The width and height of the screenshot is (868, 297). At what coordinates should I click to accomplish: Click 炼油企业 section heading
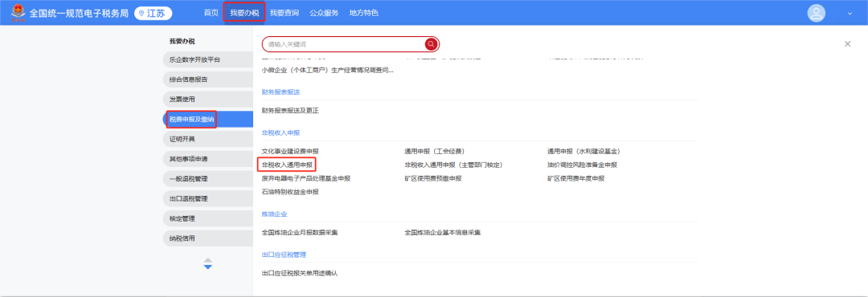[x=275, y=214]
